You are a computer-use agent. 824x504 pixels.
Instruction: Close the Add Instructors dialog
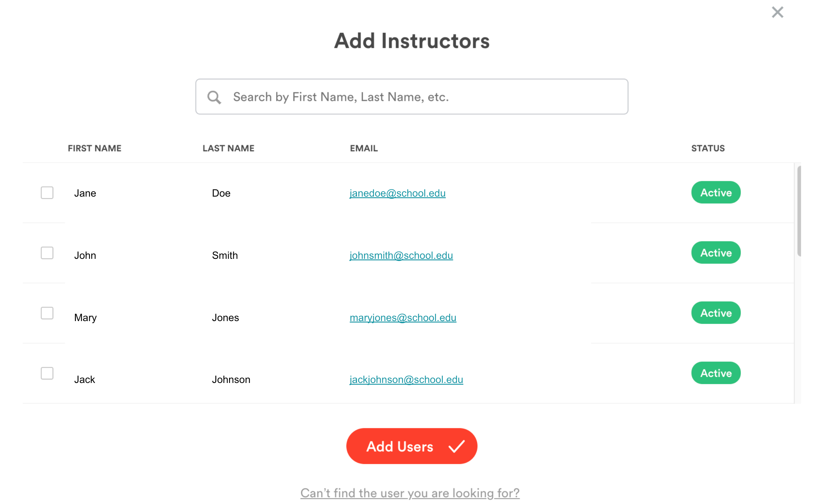point(777,13)
